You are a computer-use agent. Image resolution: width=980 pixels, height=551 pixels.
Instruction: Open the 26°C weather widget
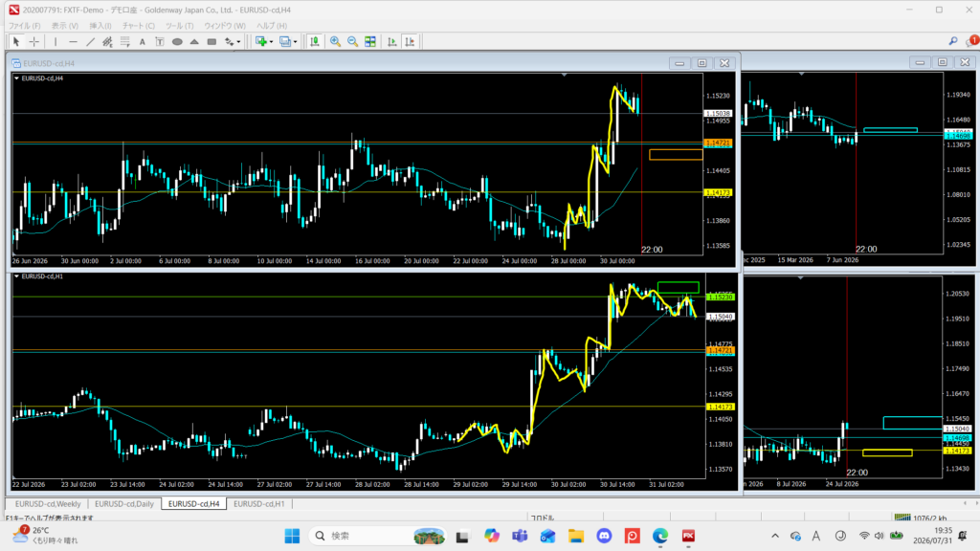[45, 536]
